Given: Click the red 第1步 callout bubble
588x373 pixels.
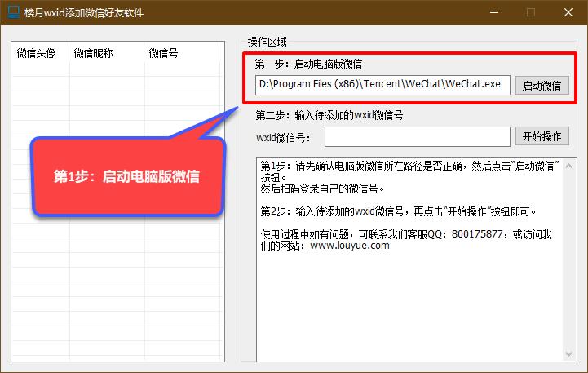Looking at the screenshot, I should click(126, 176).
